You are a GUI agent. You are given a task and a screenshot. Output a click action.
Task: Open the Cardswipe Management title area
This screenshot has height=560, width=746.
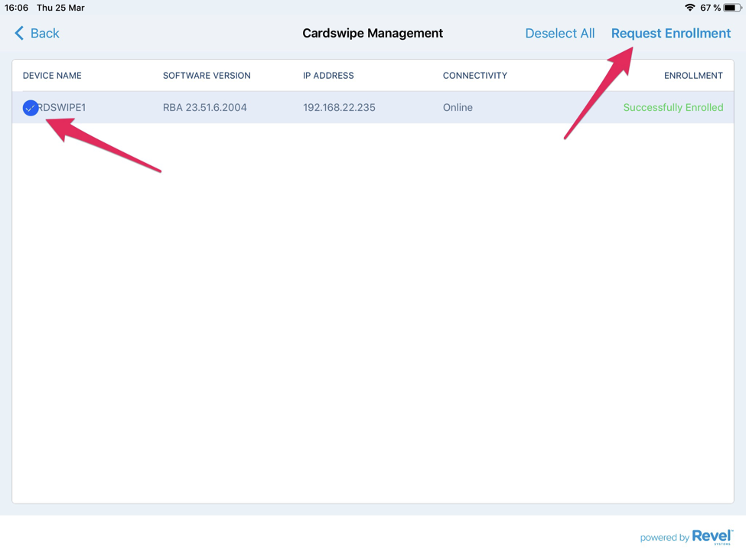click(373, 33)
